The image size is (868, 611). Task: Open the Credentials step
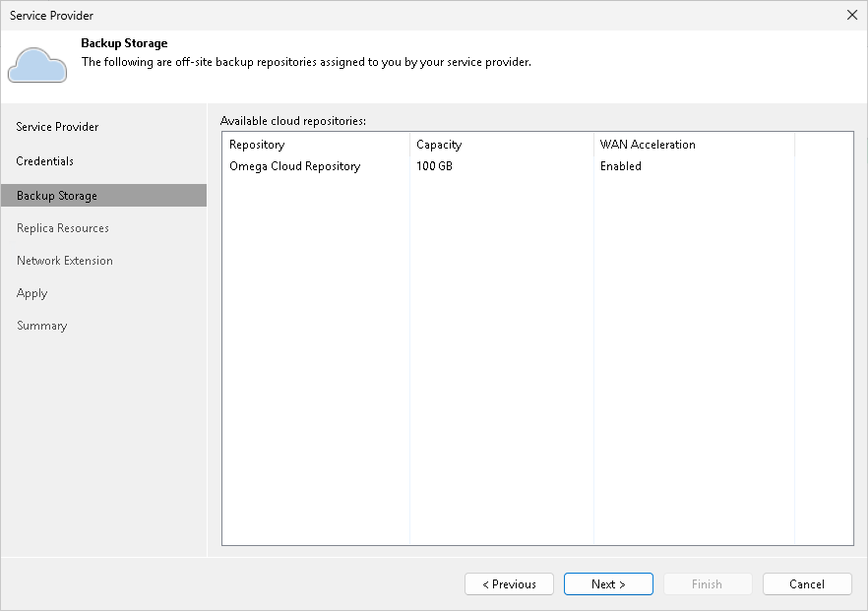coord(45,160)
